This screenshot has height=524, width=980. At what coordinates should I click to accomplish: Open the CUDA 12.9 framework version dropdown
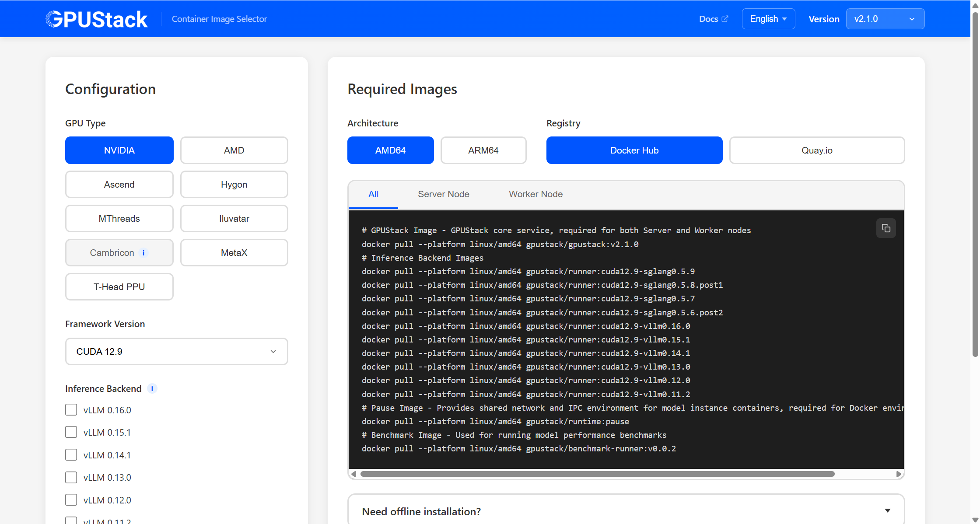tap(176, 352)
